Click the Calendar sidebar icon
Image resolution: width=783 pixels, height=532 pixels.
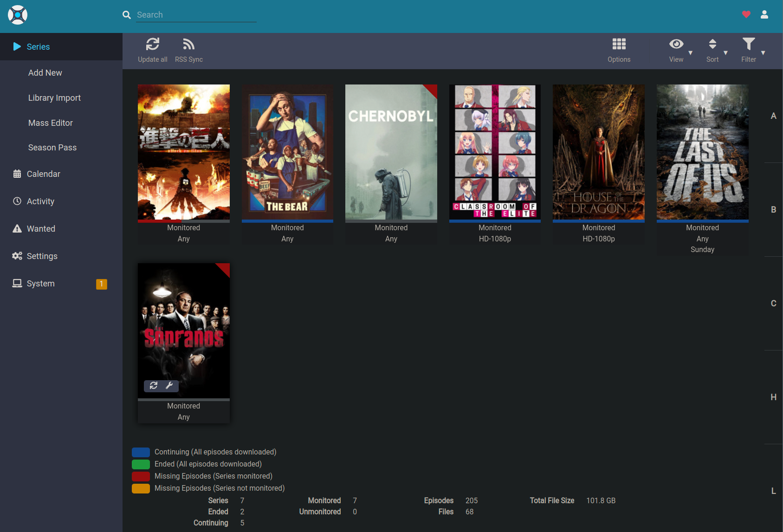click(17, 174)
